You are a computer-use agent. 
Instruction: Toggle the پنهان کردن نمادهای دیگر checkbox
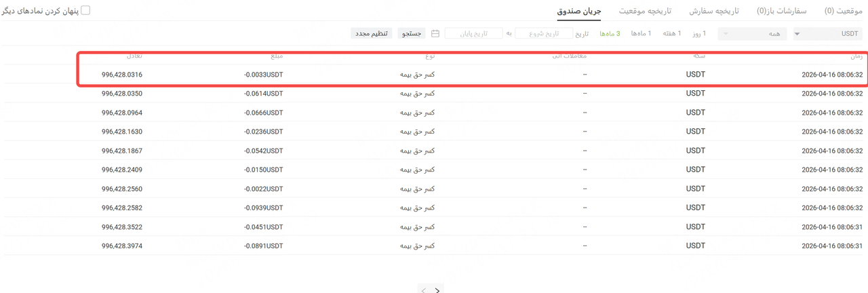point(85,11)
